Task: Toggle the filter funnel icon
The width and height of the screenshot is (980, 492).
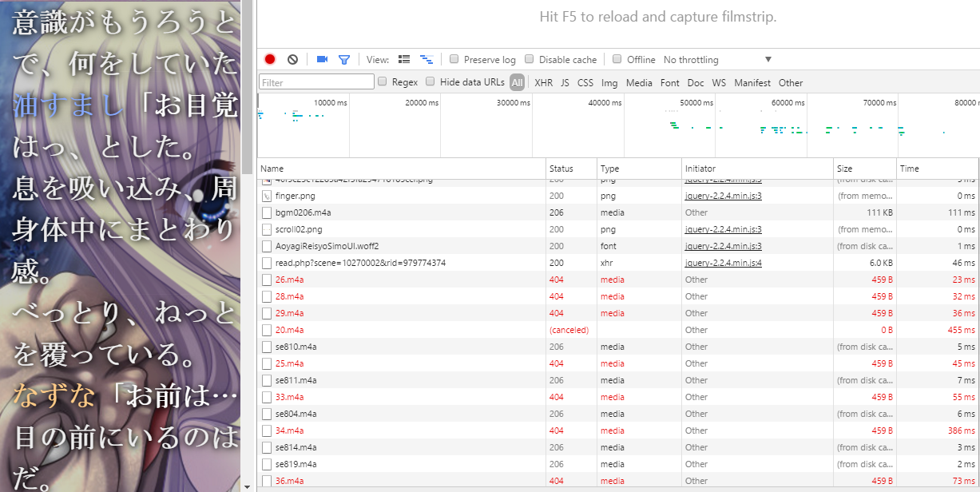Action: (344, 59)
